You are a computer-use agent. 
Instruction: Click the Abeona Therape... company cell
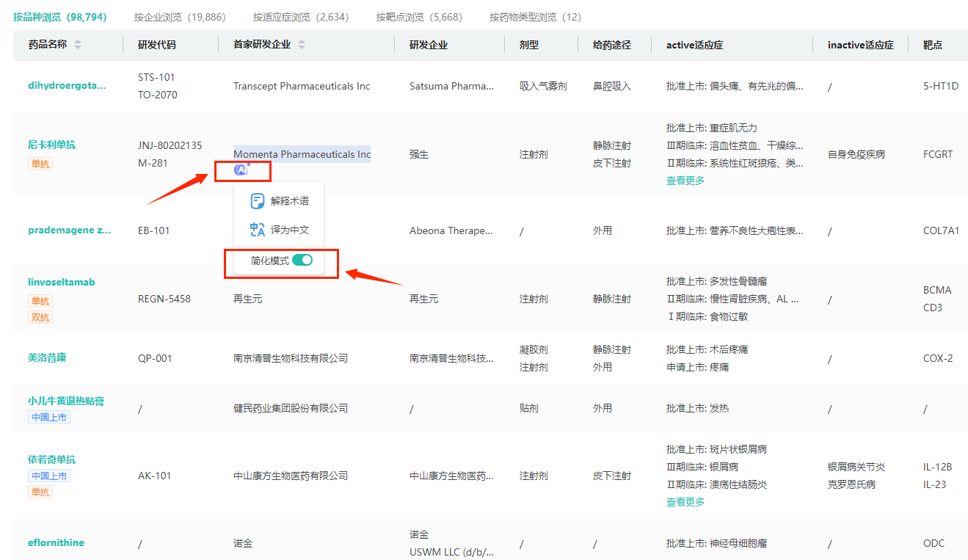coord(451,230)
